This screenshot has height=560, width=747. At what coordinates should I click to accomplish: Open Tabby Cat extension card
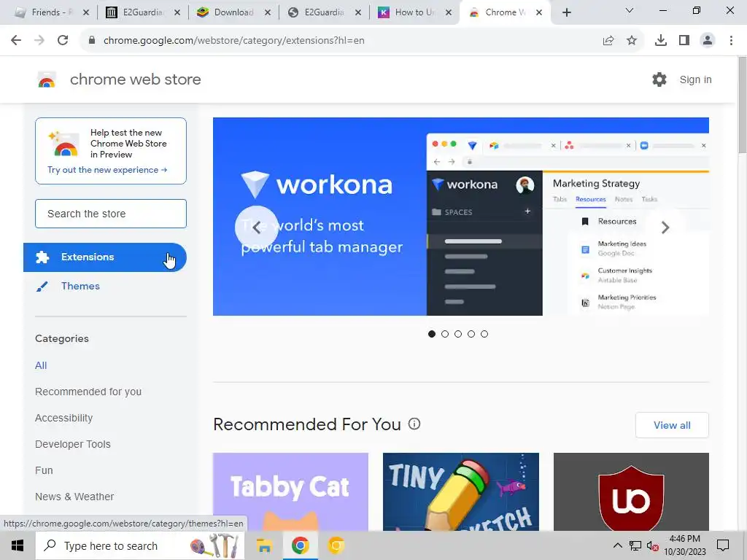[290, 492]
